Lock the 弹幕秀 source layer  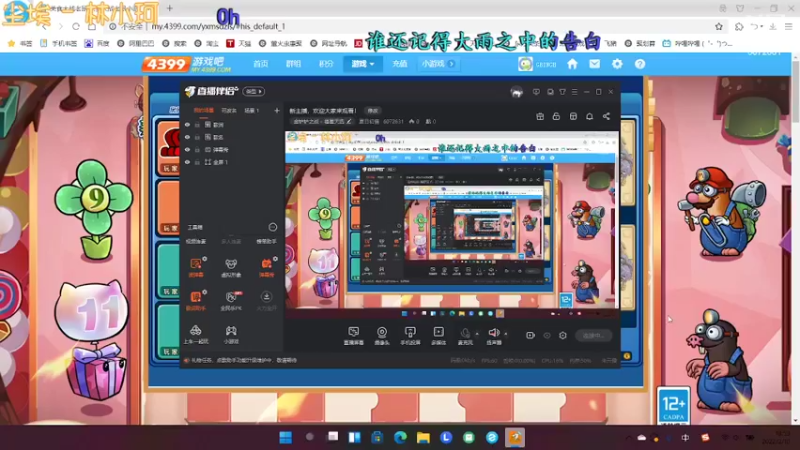197,149
